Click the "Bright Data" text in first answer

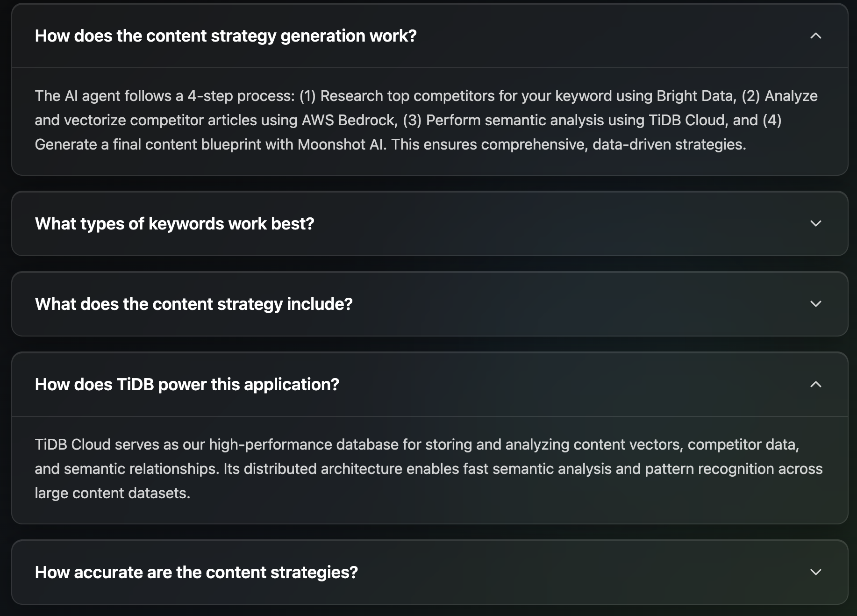pyautogui.click(x=696, y=96)
